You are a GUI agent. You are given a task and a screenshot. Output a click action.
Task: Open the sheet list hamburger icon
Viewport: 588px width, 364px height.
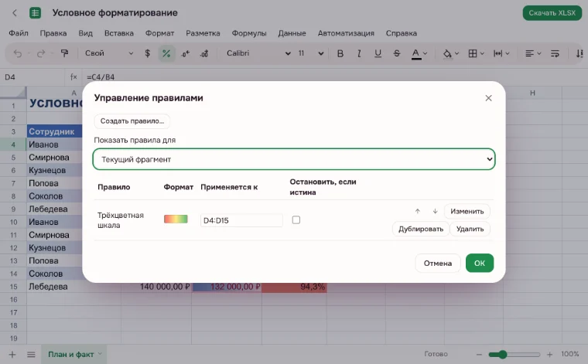click(x=31, y=354)
